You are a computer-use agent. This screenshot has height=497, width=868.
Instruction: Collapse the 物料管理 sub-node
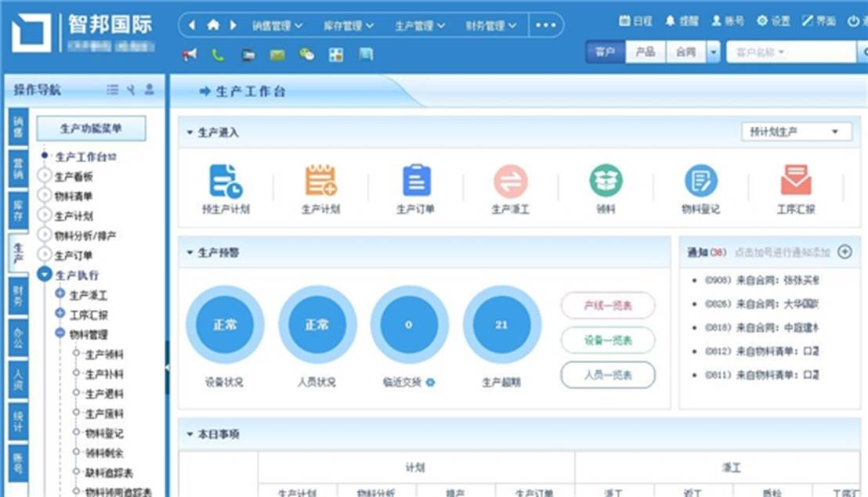tap(60, 333)
